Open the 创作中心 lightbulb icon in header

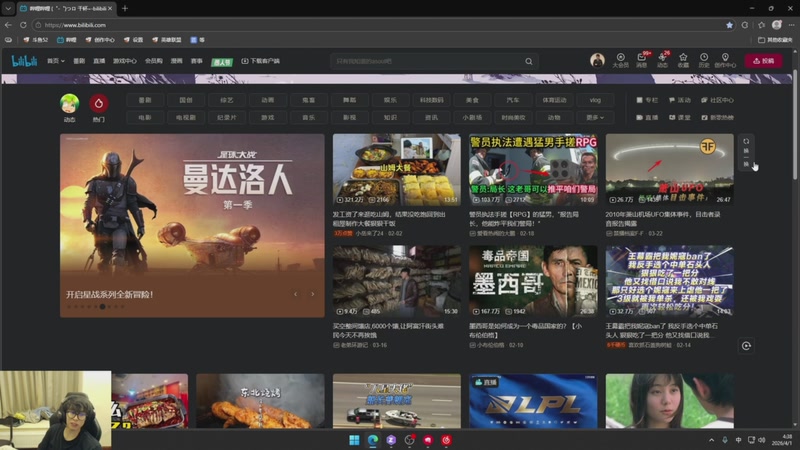[x=725, y=60]
